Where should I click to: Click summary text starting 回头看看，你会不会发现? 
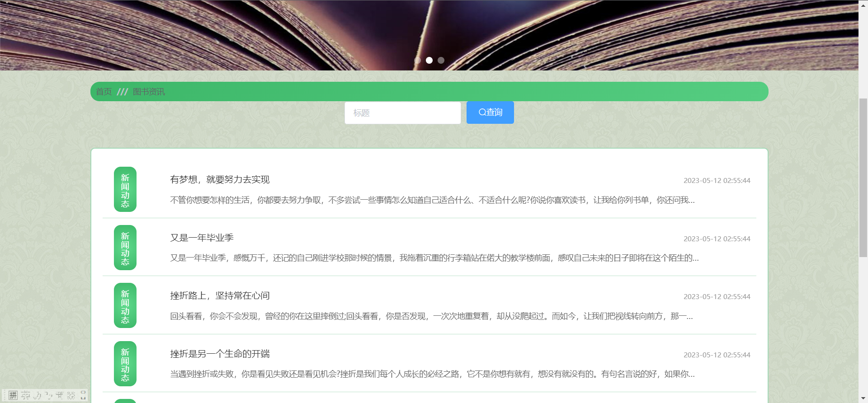pyautogui.click(x=431, y=316)
